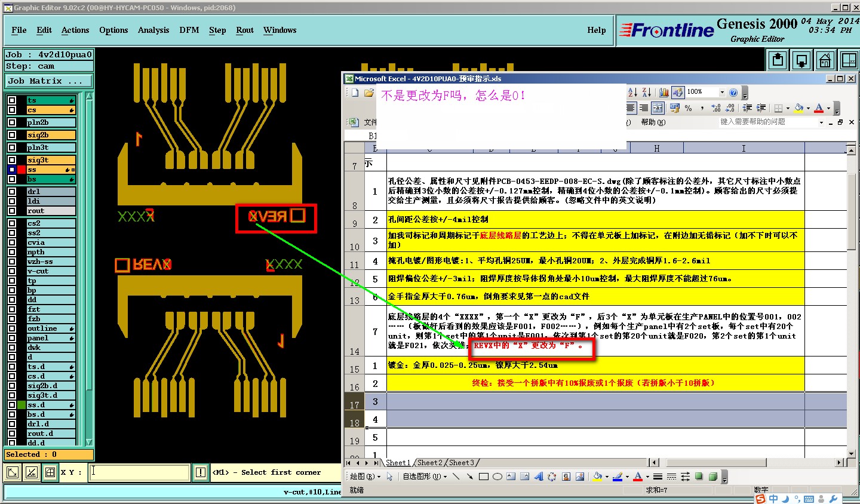Click merge and center icon

(658, 108)
